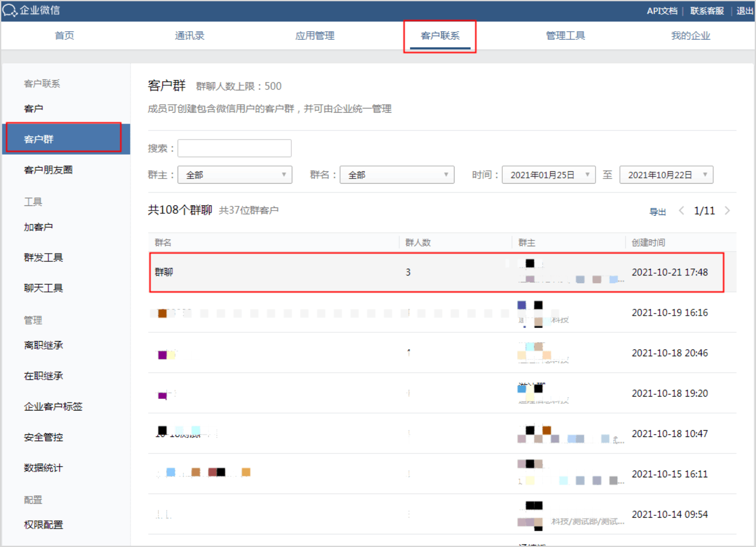Expand the 群名 filter dropdown
This screenshot has height=547, width=756.
click(x=397, y=175)
